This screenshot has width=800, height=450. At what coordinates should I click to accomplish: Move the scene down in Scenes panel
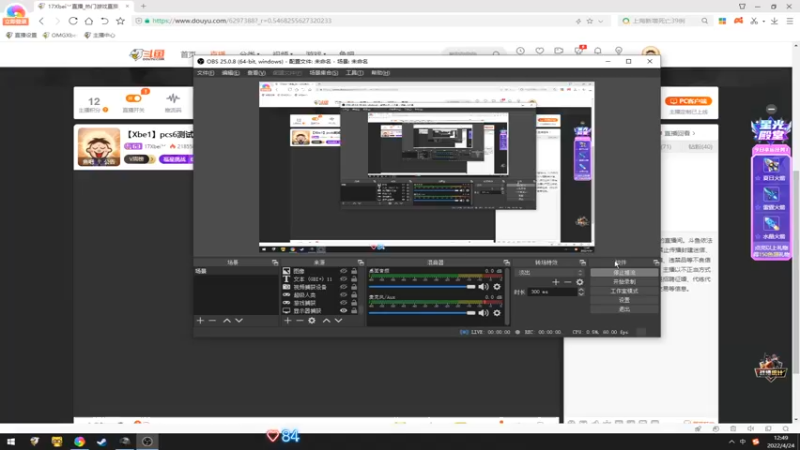coord(239,320)
